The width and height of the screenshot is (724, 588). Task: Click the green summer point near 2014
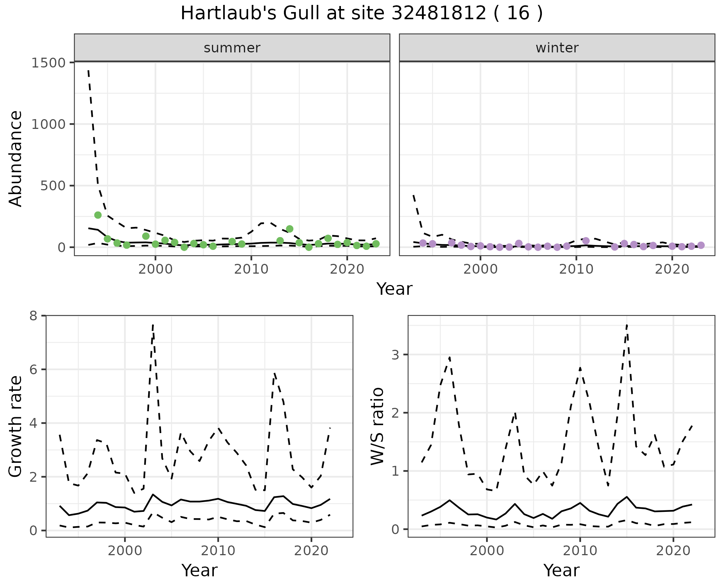[x=290, y=229]
